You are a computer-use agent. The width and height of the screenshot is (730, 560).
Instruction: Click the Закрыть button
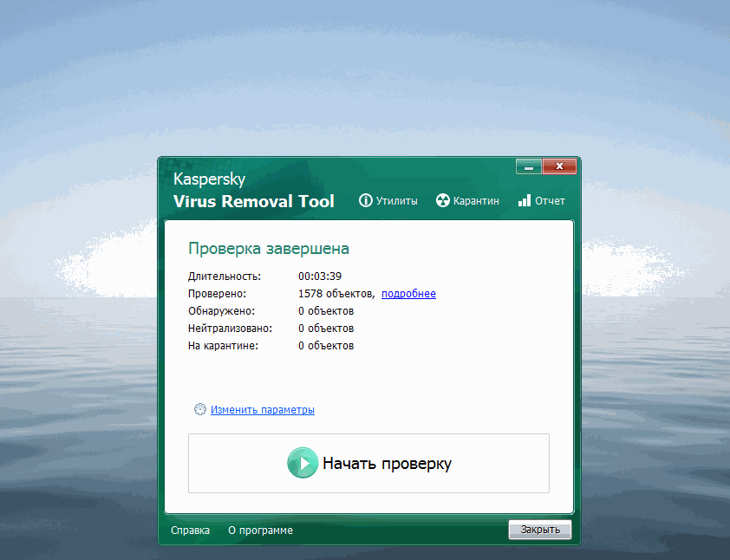[540, 530]
